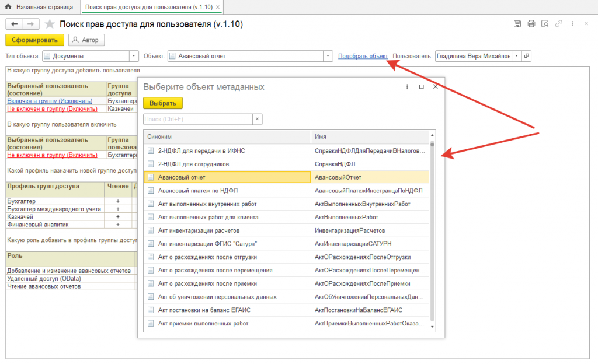This screenshot has height=364, width=598.
Task: Click the name cell 'АктИнвентаризацииСАТУРН'
Action: point(370,244)
